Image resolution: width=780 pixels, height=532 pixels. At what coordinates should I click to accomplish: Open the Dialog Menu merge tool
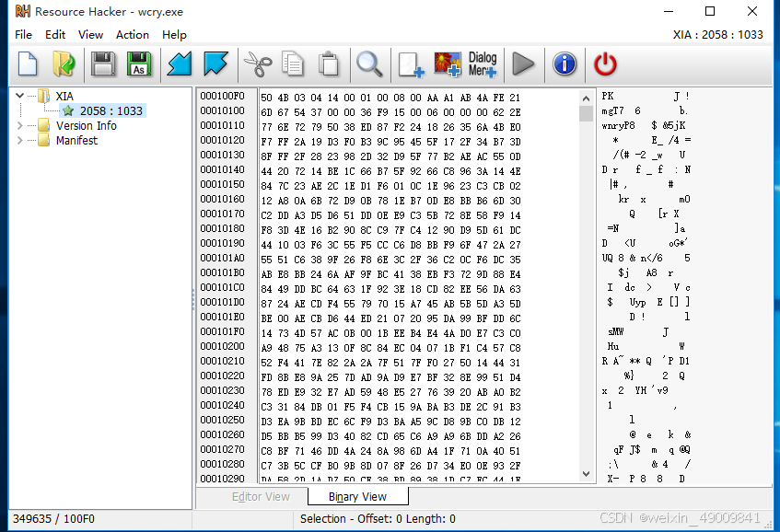click(x=483, y=64)
